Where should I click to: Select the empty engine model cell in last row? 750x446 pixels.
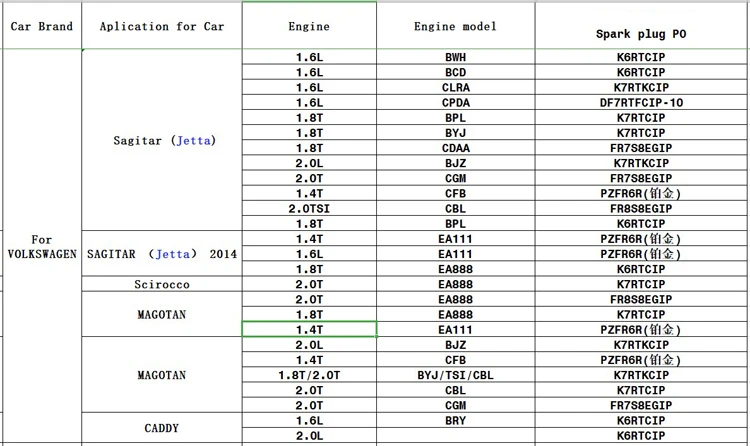click(455, 435)
